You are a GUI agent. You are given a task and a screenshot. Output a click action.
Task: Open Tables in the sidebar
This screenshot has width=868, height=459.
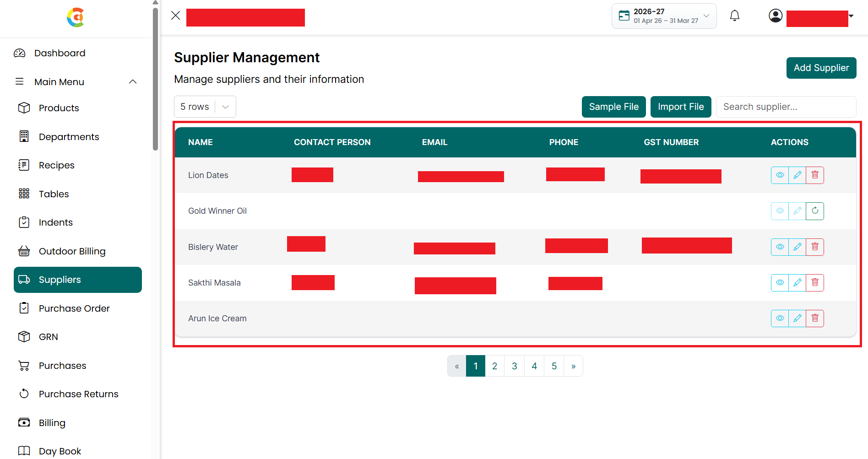click(77, 194)
